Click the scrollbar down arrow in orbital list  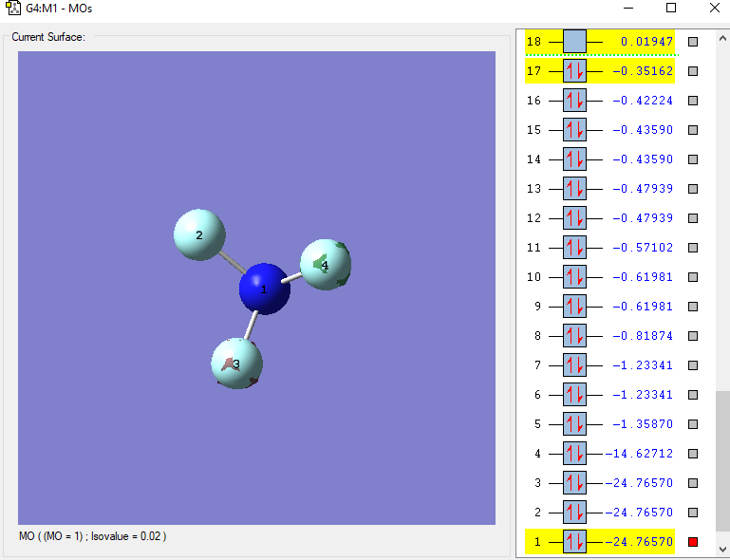pyautogui.click(x=722, y=549)
